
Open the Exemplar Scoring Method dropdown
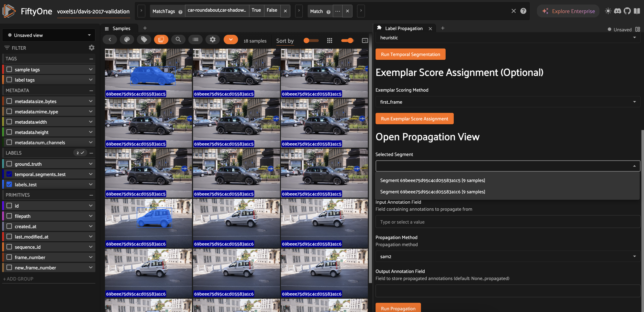click(508, 102)
